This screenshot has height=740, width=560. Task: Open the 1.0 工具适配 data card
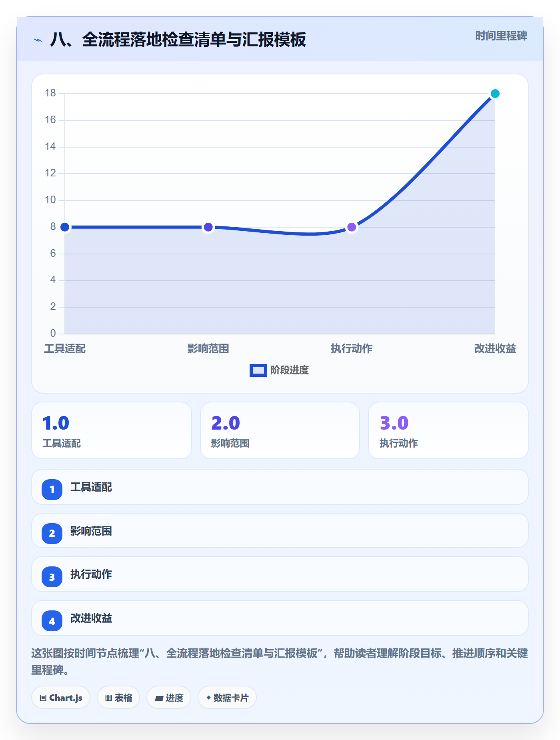coord(112,430)
